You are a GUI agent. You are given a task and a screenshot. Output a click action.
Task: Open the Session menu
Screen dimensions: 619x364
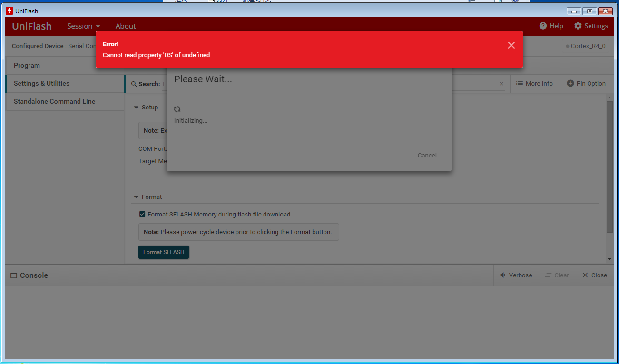click(x=83, y=26)
